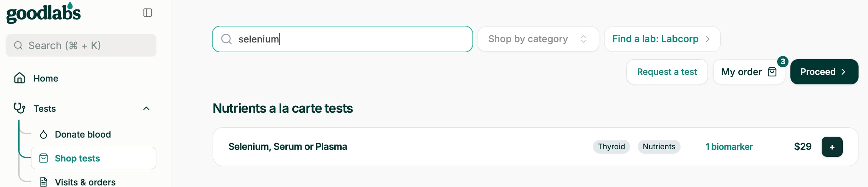Open Find a lab: Labcorp selector
868x187 pixels.
662,39
